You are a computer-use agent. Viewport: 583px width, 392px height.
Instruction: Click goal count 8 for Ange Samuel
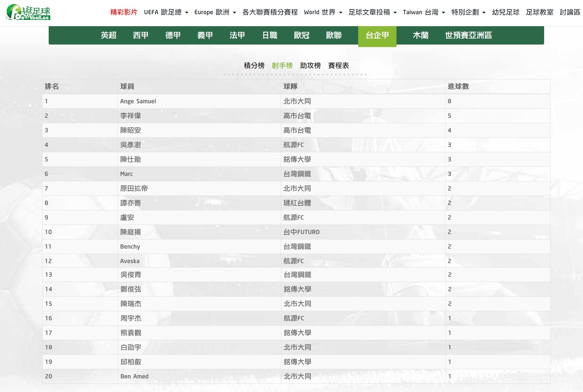point(450,101)
